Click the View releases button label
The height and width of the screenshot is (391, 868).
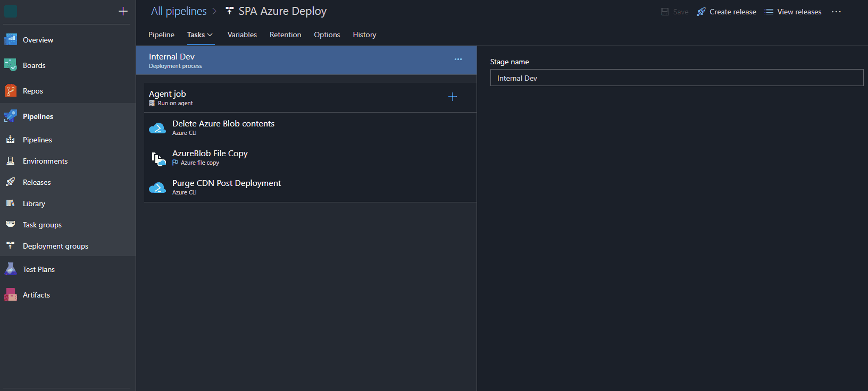pyautogui.click(x=799, y=12)
